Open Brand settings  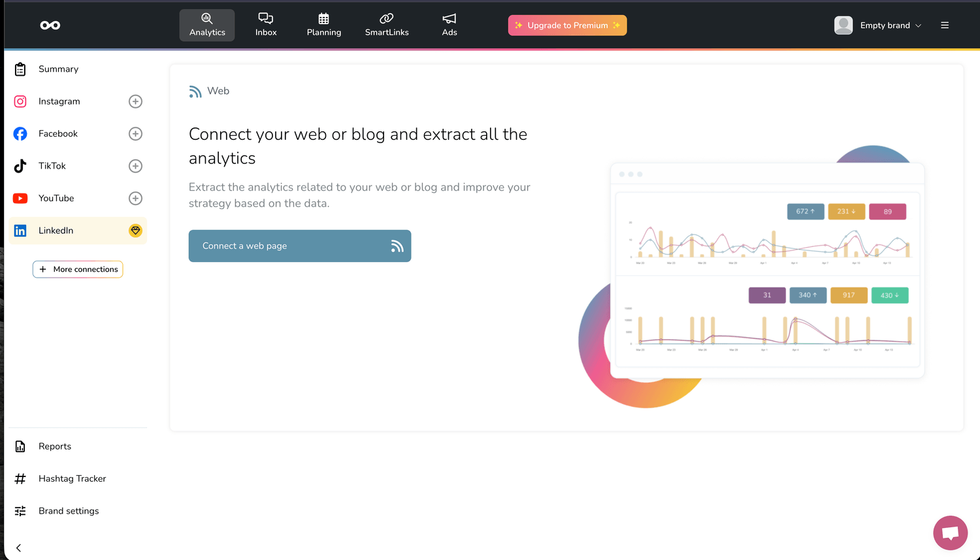[69, 511]
